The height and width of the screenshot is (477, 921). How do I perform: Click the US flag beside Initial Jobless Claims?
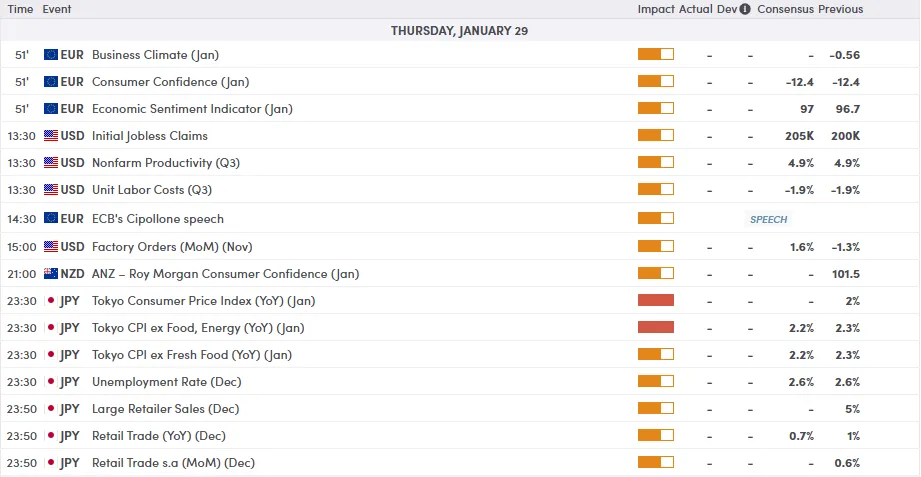coord(50,136)
